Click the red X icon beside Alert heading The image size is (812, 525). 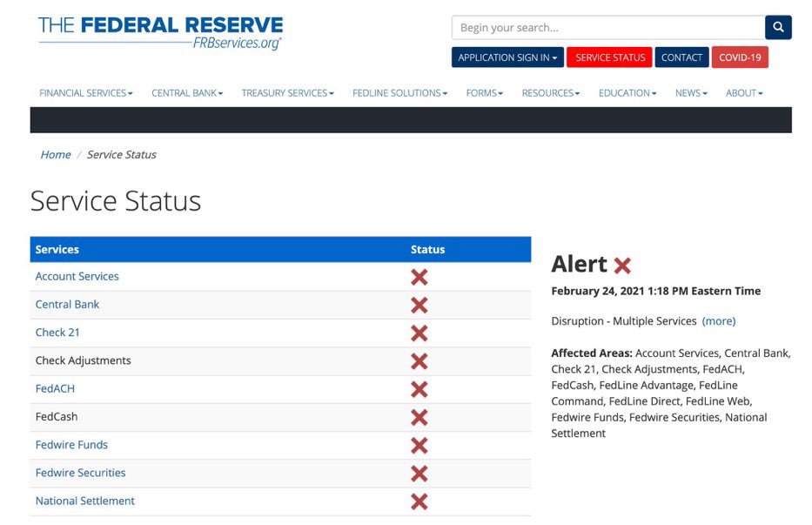622,266
